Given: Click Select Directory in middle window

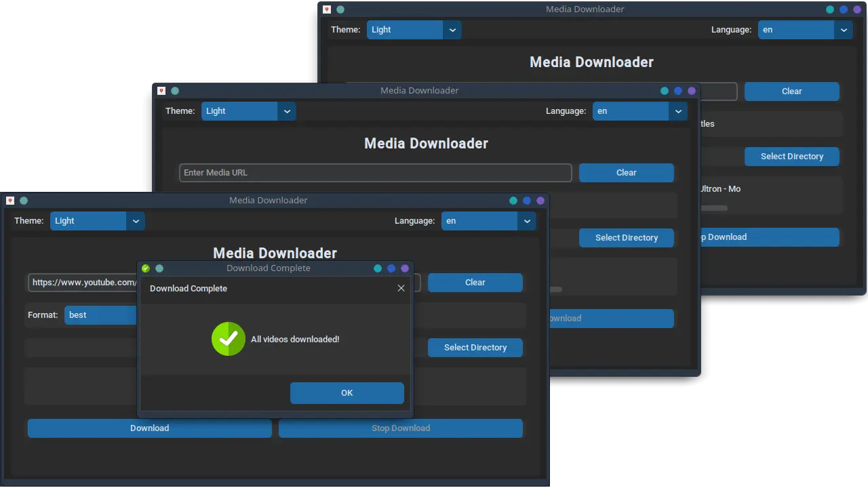Looking at the screenshot, I should tap(626, 238).
